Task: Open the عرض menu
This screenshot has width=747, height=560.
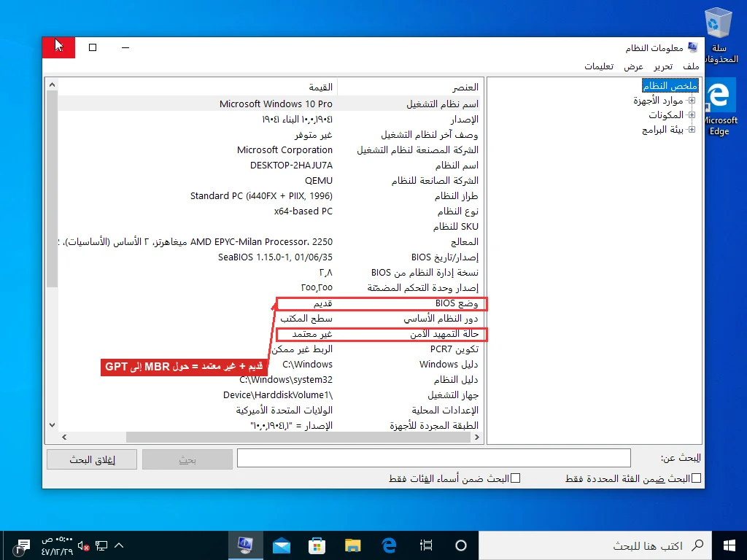Action: coord(634,66)
